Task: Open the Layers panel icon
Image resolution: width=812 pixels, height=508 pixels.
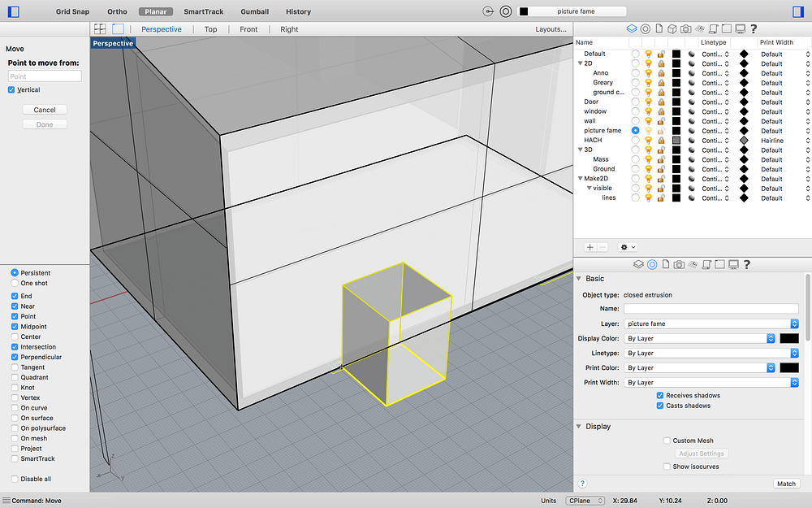Action: [632, 28]
